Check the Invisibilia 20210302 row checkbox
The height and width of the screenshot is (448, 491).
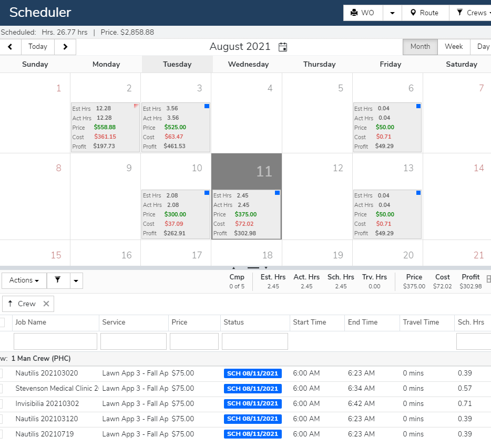tap(1, 403)
